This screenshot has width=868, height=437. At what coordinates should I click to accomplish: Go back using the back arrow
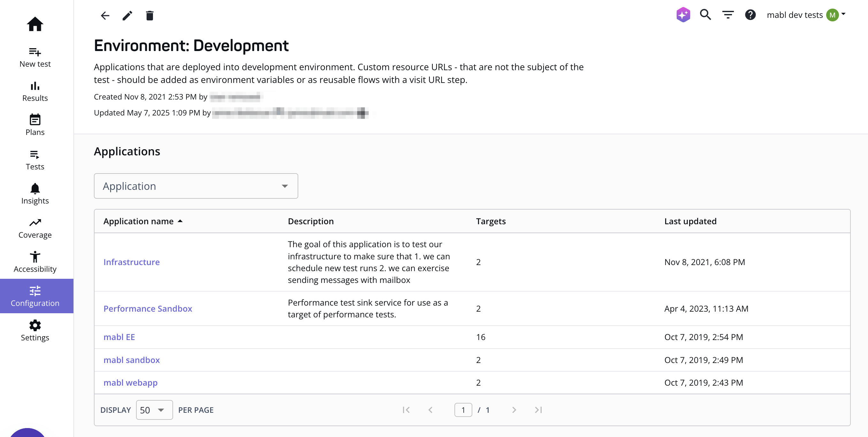(x=105, y=16)
